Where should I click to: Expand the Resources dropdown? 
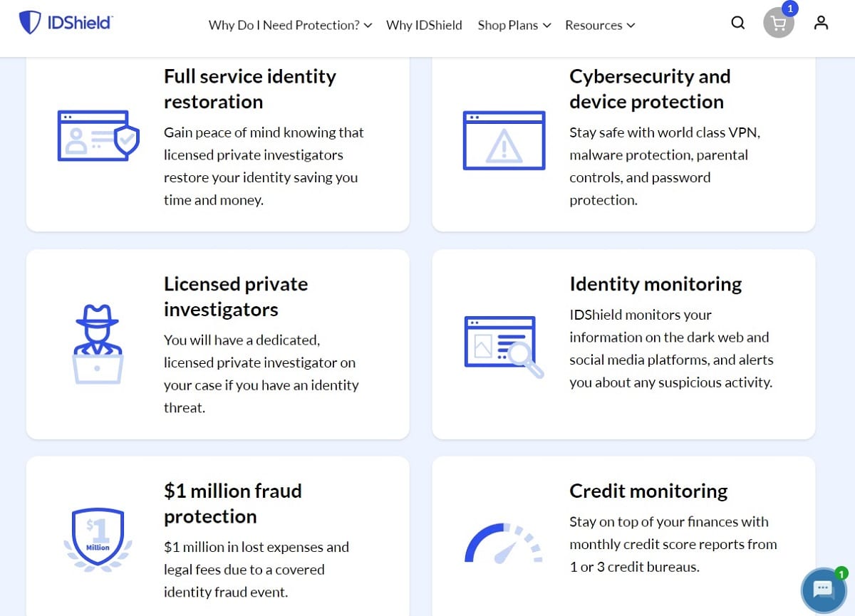point(600,25)
